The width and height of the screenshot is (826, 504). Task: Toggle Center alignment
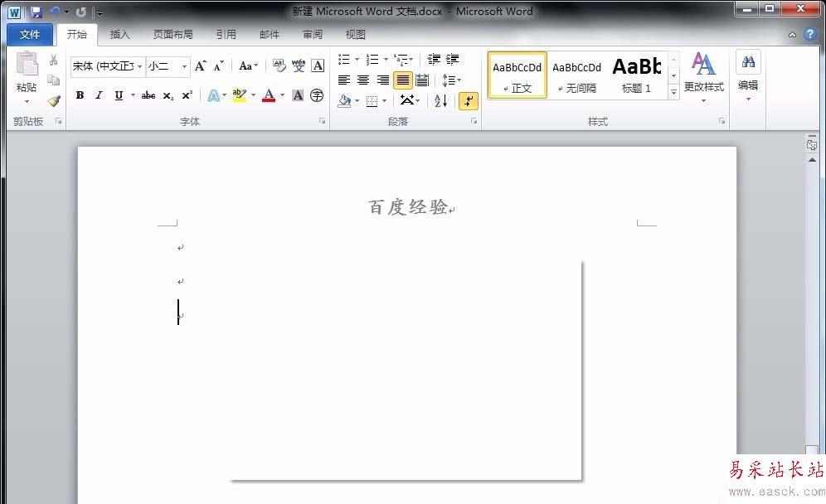point(363,80)
